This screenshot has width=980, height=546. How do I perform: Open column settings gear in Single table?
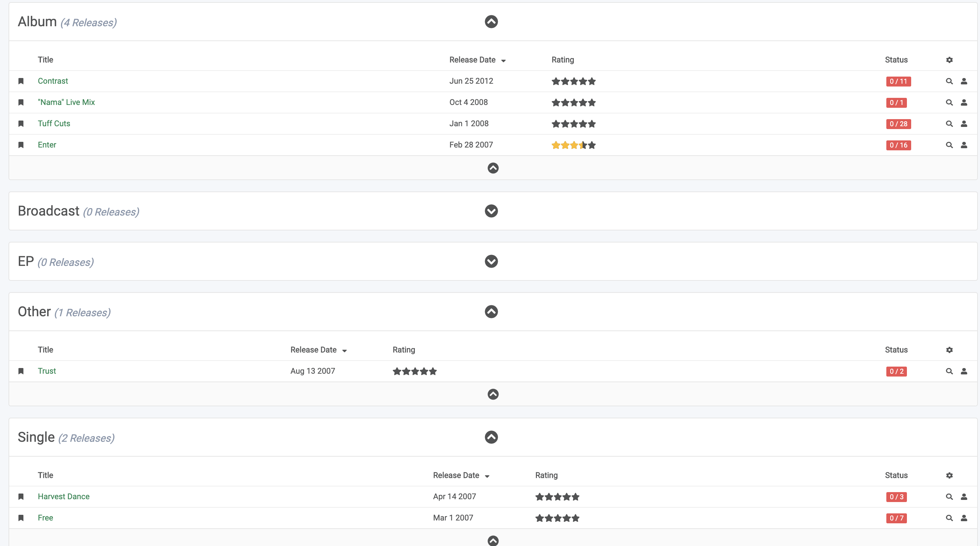[949, 475]
